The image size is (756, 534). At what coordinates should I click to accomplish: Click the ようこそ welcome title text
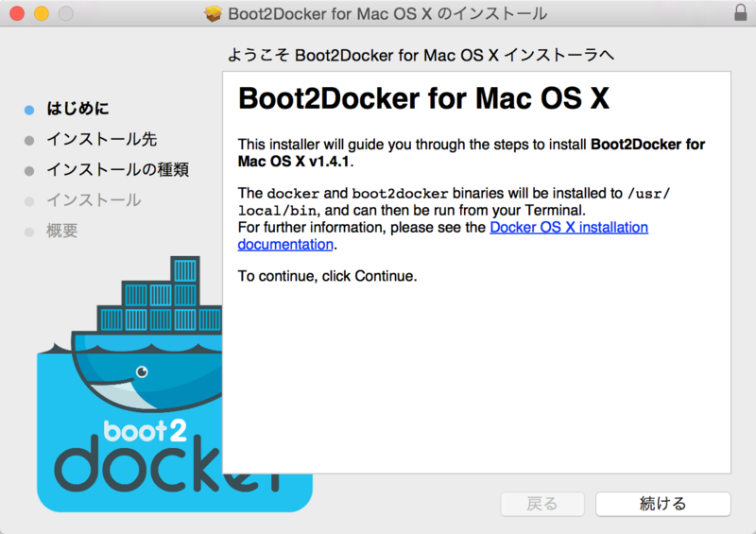point(421,55)
